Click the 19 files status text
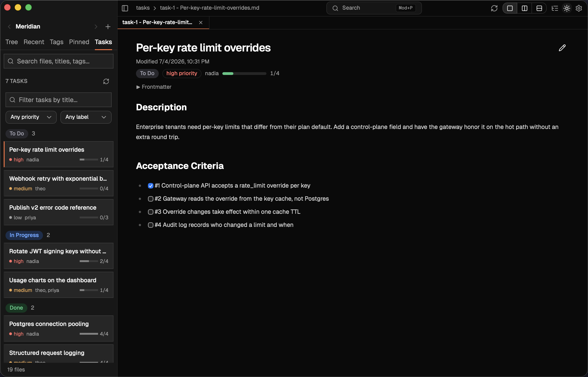588x377 pixels. click(16, 370)
